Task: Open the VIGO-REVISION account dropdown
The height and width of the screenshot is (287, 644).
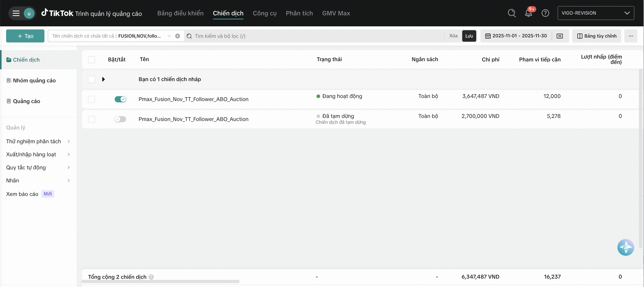Action: 595,13
